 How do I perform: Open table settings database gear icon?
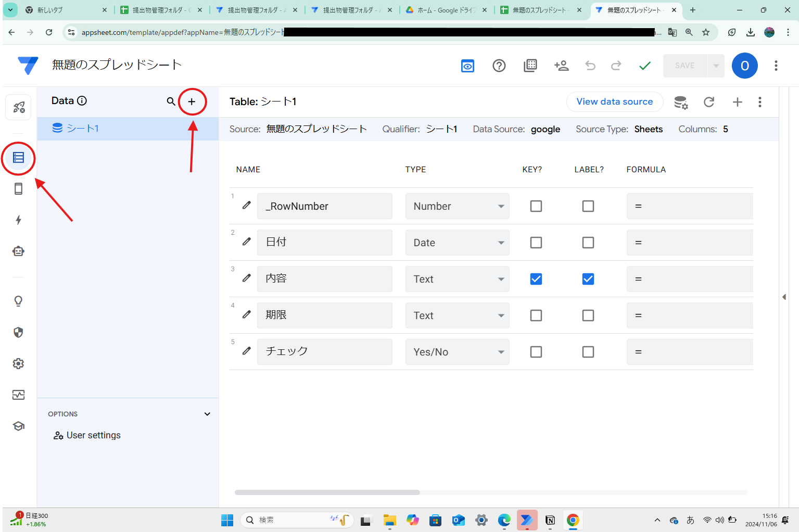click(681, 102)
